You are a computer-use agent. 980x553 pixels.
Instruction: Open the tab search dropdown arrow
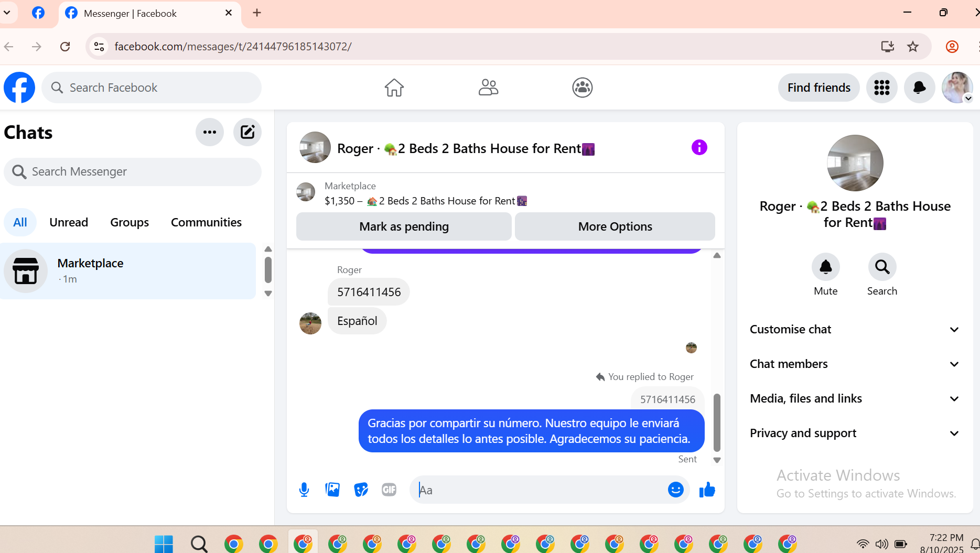click(7, 13)
